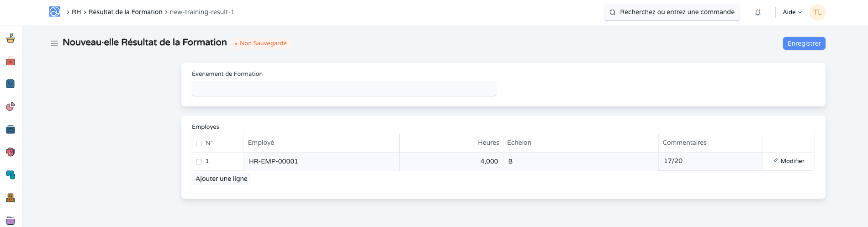Image resolution: width=868 pixels, height=227 pixels.
Task: Select the blue shopping bag sidebar icon
Action: point(11,84)
